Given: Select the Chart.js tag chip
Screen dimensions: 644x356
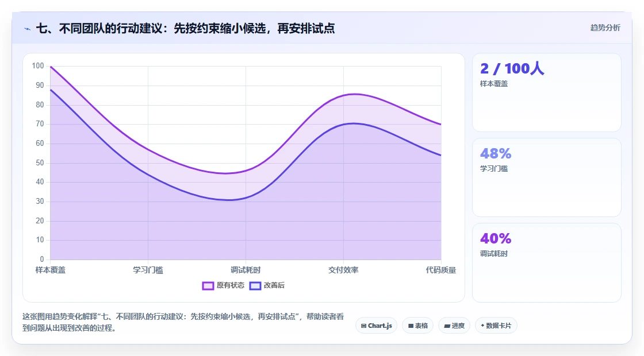Looking at the screenshot, I should pyautogui.click(x=376, y=326).
